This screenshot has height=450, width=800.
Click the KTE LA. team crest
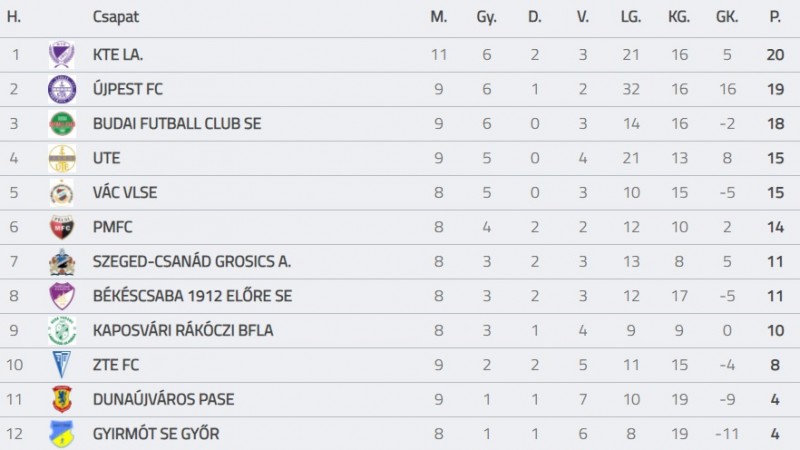[x=62, y=55]
